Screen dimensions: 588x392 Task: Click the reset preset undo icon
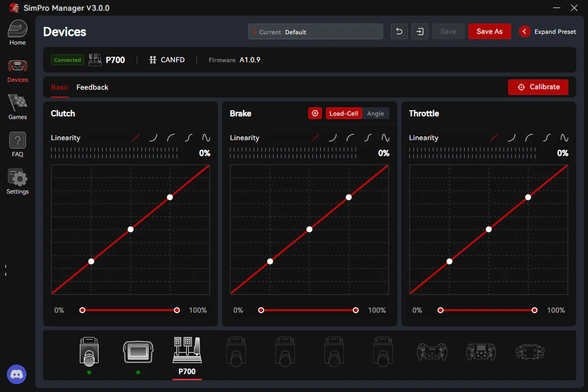point(399,31)
